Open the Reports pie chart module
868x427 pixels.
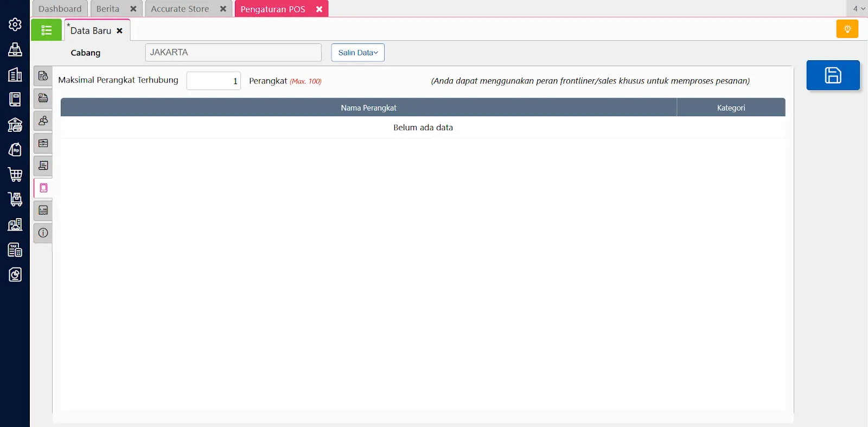[x=15, y=275]
